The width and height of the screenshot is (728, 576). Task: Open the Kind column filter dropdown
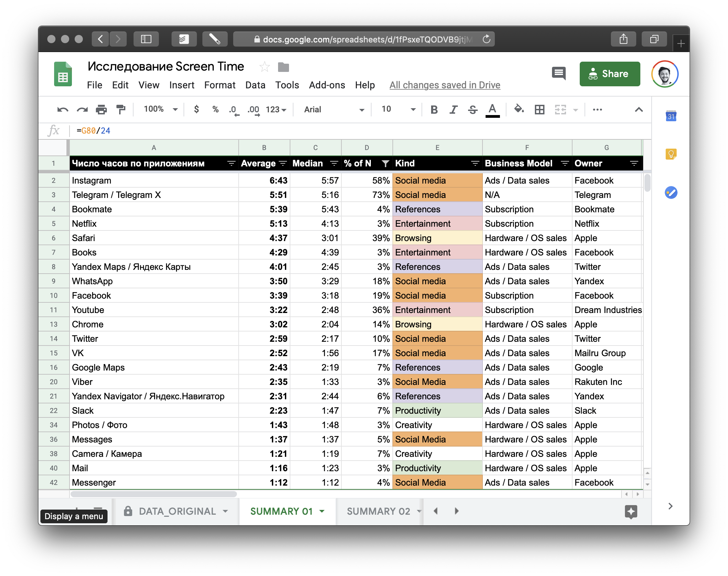point(475,164)
